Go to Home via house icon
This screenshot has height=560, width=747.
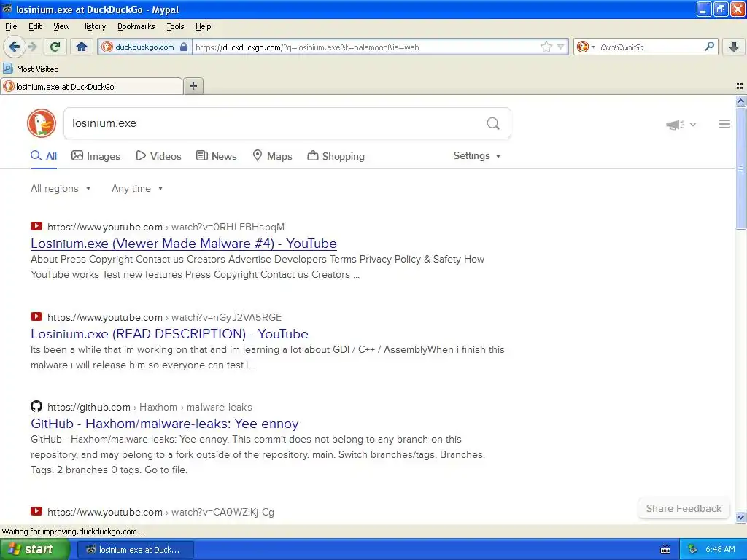pos(82,47)
